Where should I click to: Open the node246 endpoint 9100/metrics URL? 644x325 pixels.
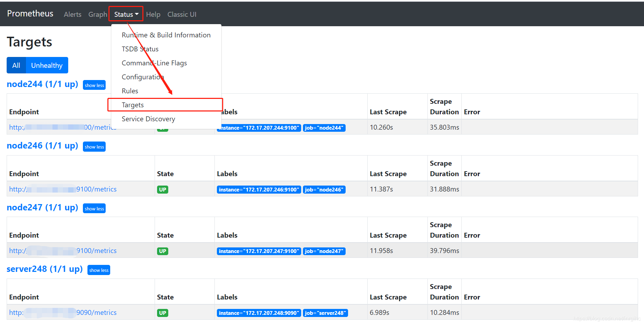[x=63, y=189]
